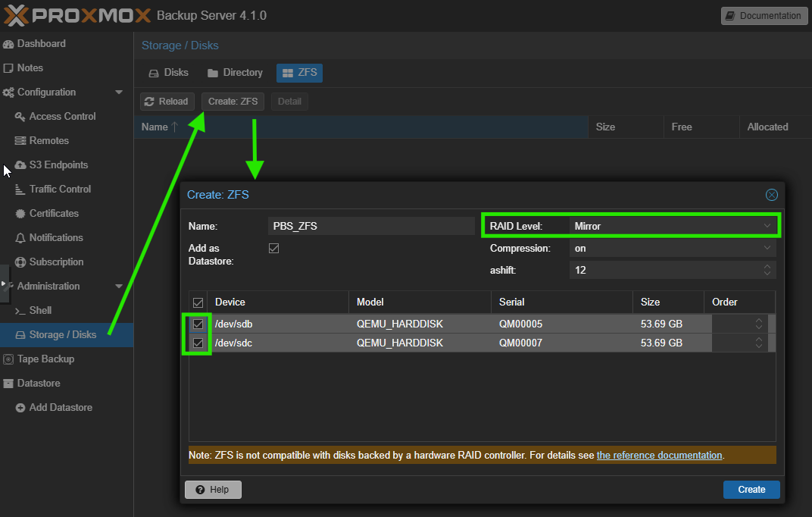
Task: Open Notes from the sidebar
Action: tap(30, 68)
